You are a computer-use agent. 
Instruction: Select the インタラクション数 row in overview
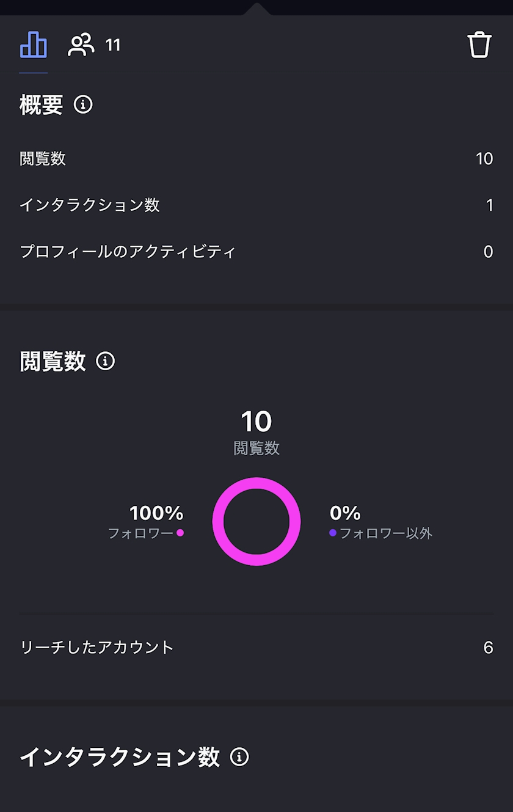point(256,205)
